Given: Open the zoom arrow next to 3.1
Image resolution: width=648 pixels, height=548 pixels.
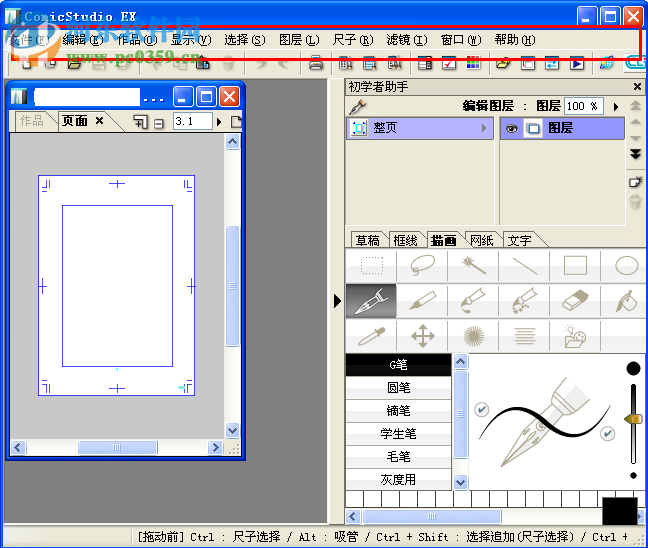Looking at the screenshot, I should (219, 122).
